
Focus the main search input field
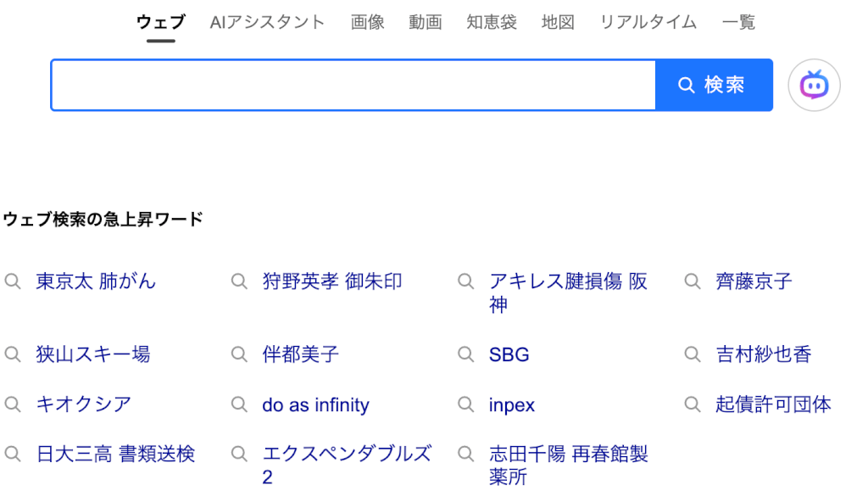pyautogui.click(x=353, y=85)
